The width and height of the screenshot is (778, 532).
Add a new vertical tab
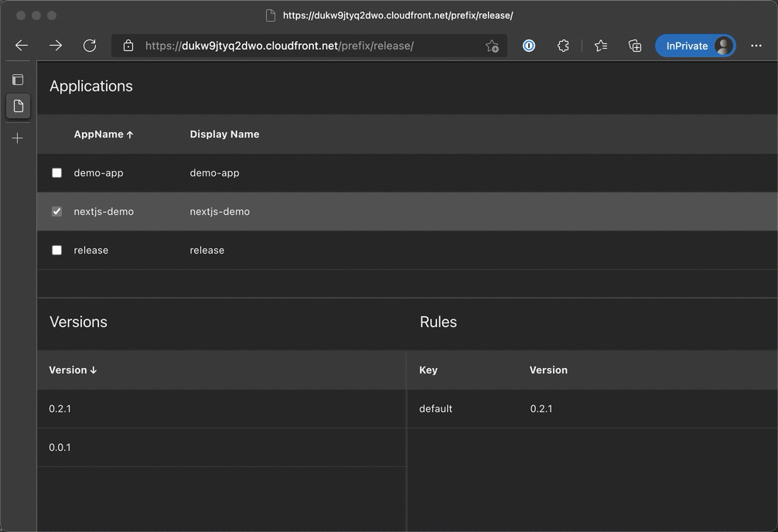click(18, 138)
